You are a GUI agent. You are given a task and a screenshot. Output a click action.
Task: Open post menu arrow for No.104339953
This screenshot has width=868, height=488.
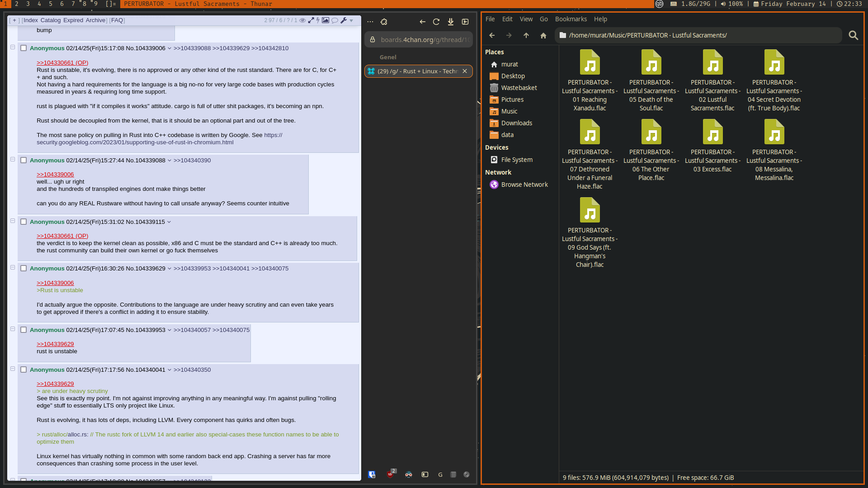pyautogui.click(x=170, y=330)
